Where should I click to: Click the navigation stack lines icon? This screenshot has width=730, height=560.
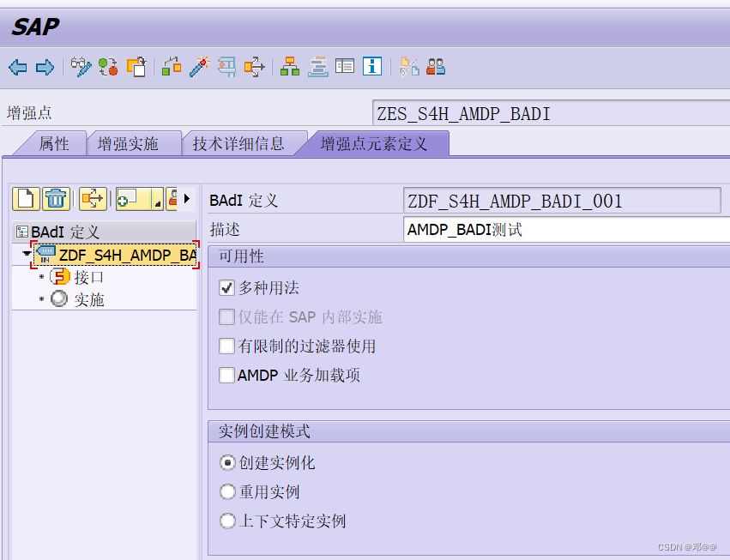coord(318,67)
